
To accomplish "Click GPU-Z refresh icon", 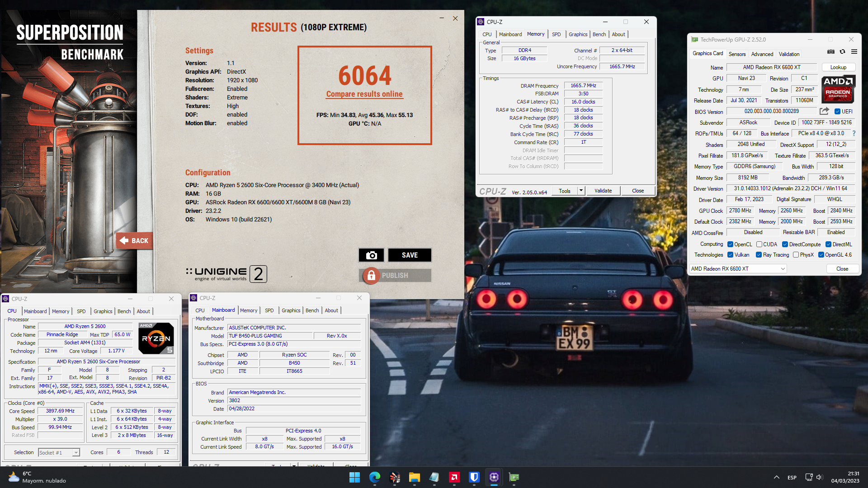I will pos(843,52).
